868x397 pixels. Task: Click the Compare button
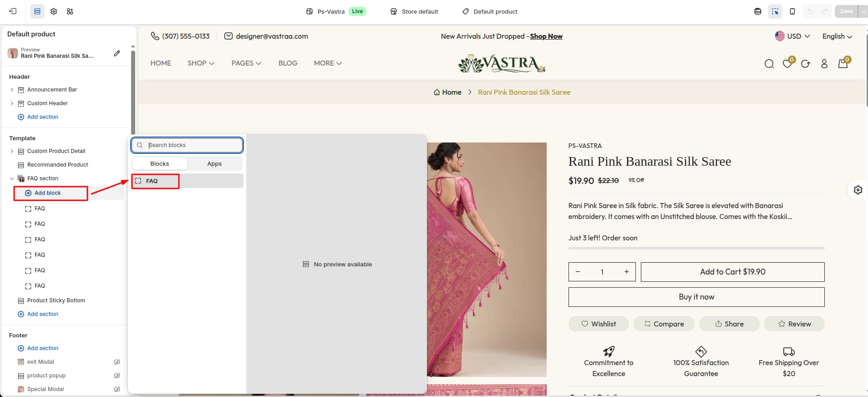[x=664, y=324]
